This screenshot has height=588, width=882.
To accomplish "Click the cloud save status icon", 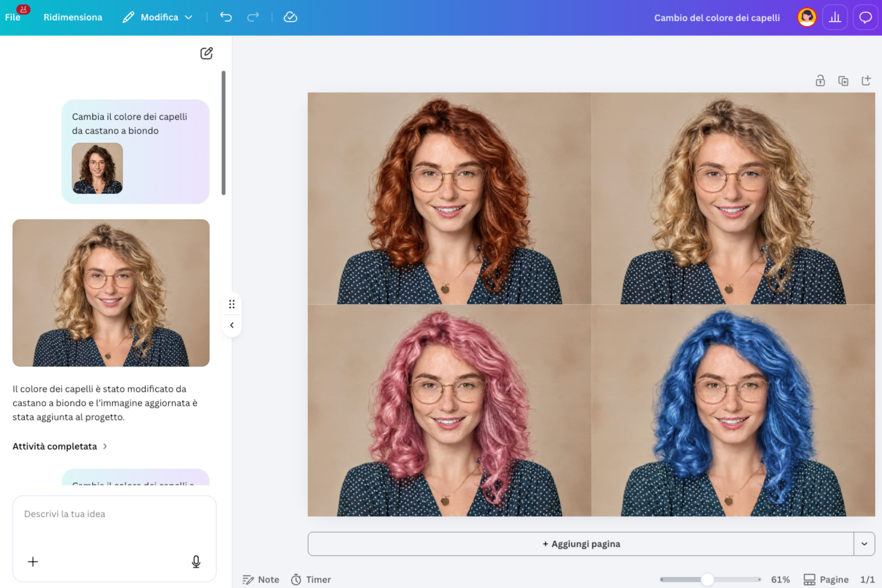I will [x=290, y=17].
